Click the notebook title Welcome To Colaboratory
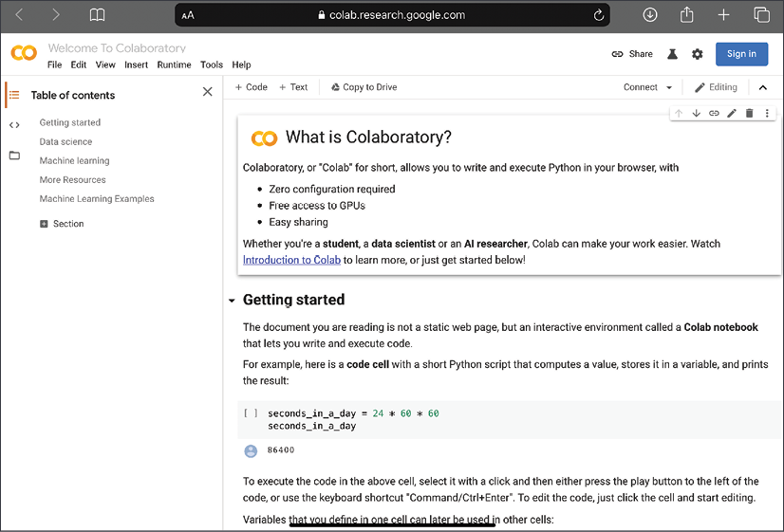The image size is (784, 532). (x=117, y=48)
